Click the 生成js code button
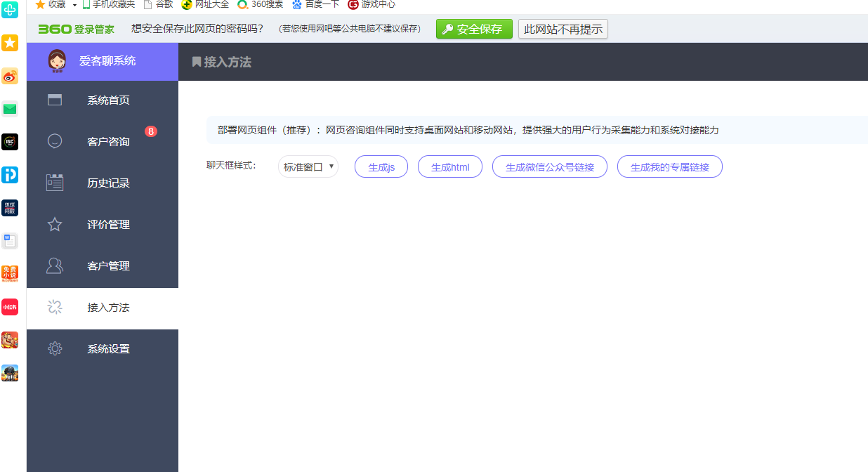 pos(381,166)
